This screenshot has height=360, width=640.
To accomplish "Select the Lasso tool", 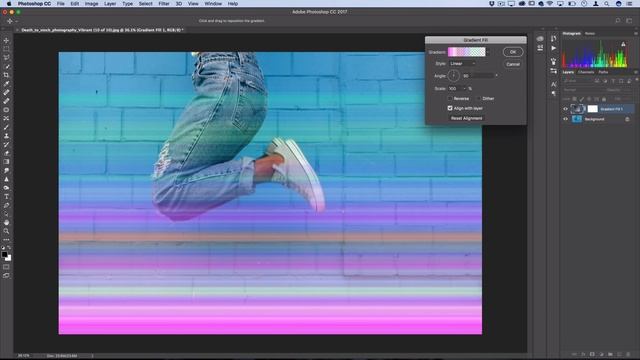I will pyautogui.click(x=6, y=58).
